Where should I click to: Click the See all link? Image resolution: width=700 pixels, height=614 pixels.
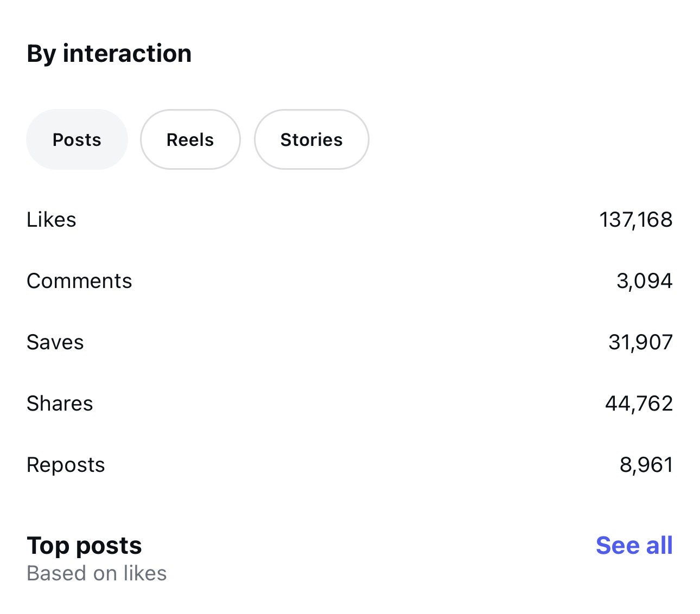click(634, 546)
